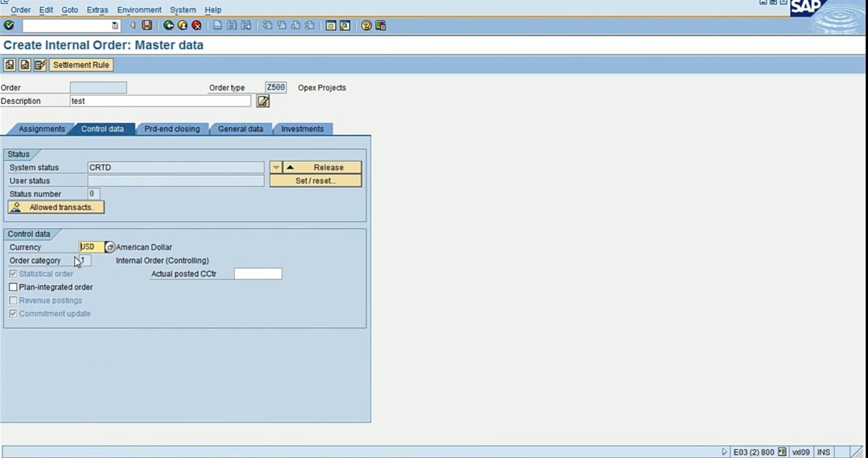This screenshot has height=458, width=868.
Task: Click the Order type Z500 field
Action: click(x=275, y=87)
